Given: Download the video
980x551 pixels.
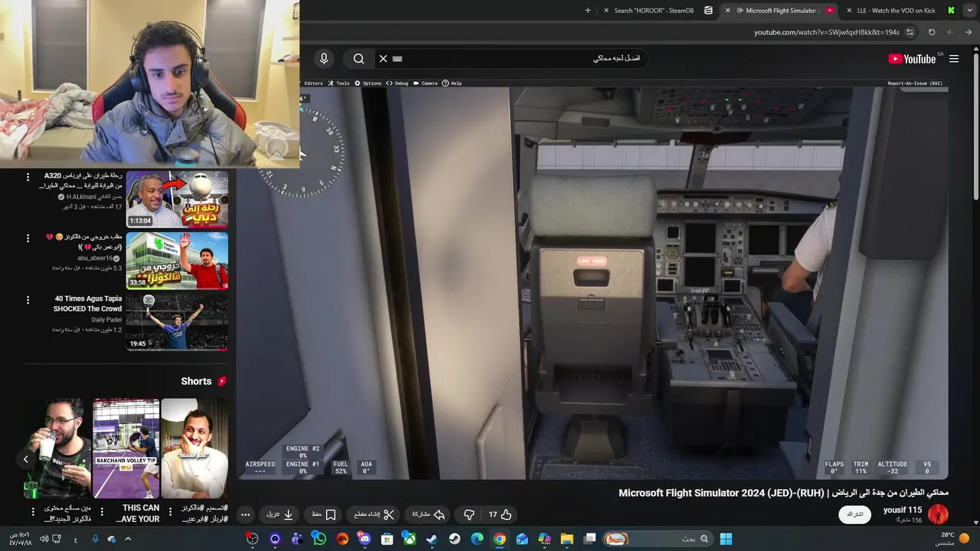Looking at the screenshot, I should 280,514.
